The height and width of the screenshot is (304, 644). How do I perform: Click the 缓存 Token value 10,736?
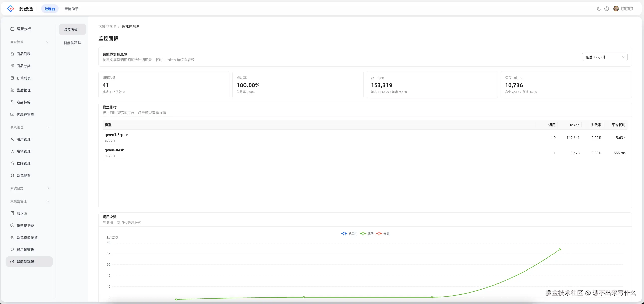(x=514, y=85)
